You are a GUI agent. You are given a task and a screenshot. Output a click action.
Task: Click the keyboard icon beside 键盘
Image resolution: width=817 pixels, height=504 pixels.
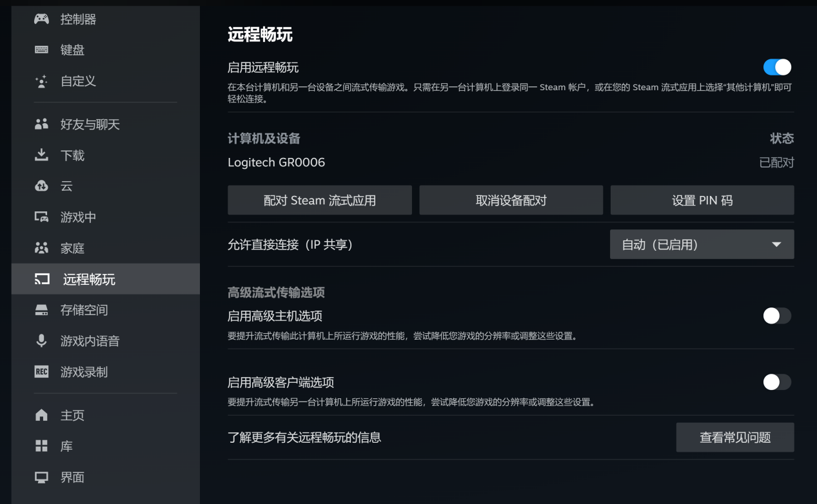tap(41, 50)
